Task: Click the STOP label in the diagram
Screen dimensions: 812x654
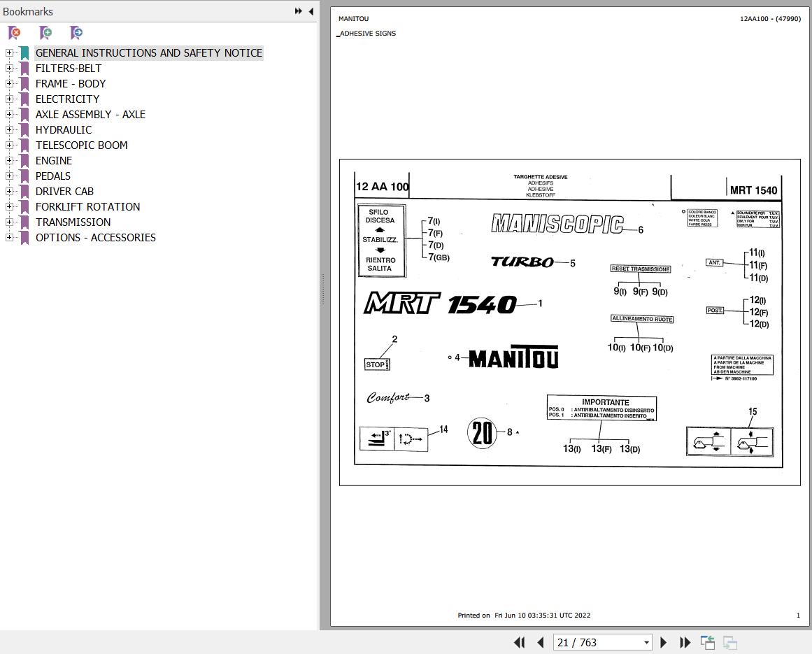Action: [x=377, y=364]
